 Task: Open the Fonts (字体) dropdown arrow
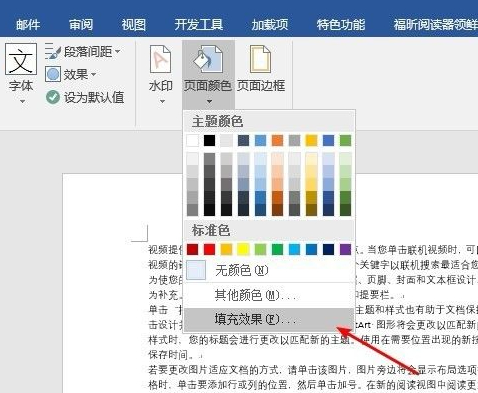tap(22, 101)
